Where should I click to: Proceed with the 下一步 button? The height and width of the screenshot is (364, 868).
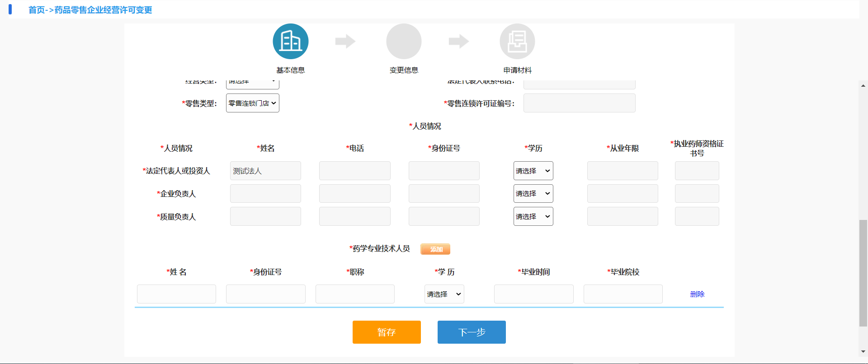point(472,332)
